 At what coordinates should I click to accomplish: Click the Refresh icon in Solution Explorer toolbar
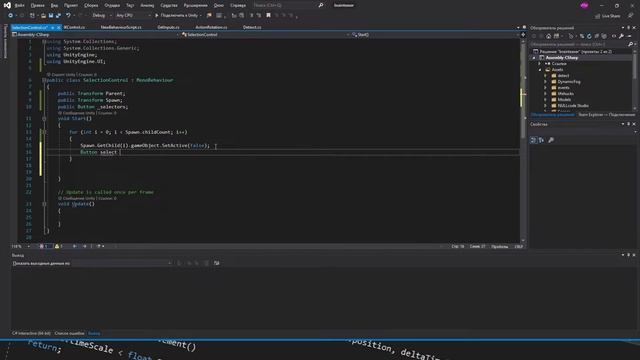click(x=589, y=36)
